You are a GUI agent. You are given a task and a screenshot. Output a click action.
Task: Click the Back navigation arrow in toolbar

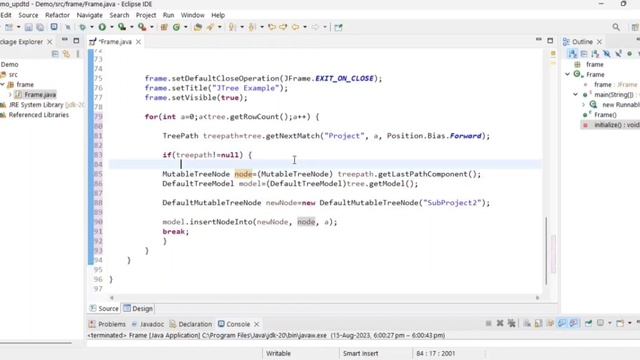(x=296, y=27)
